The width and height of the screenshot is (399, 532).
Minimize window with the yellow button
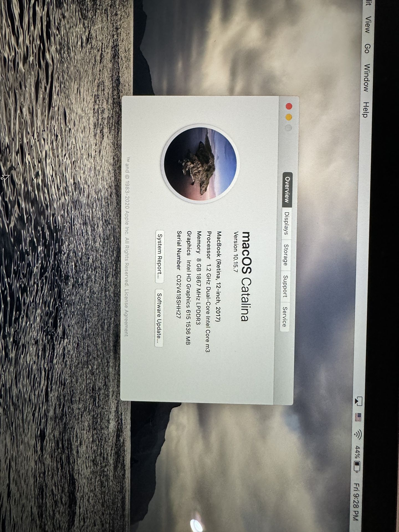[x=289, y=117]
